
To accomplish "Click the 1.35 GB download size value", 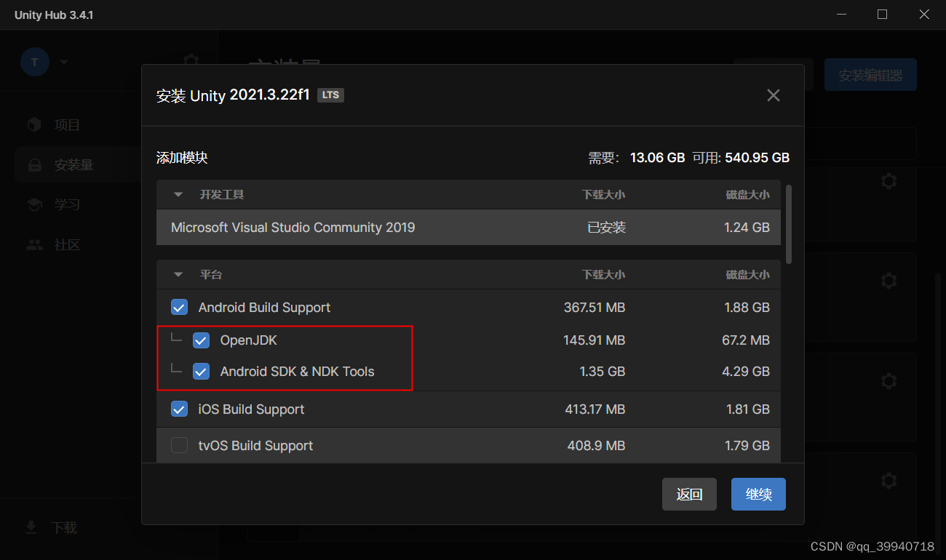I will click(x=603, y=372).
